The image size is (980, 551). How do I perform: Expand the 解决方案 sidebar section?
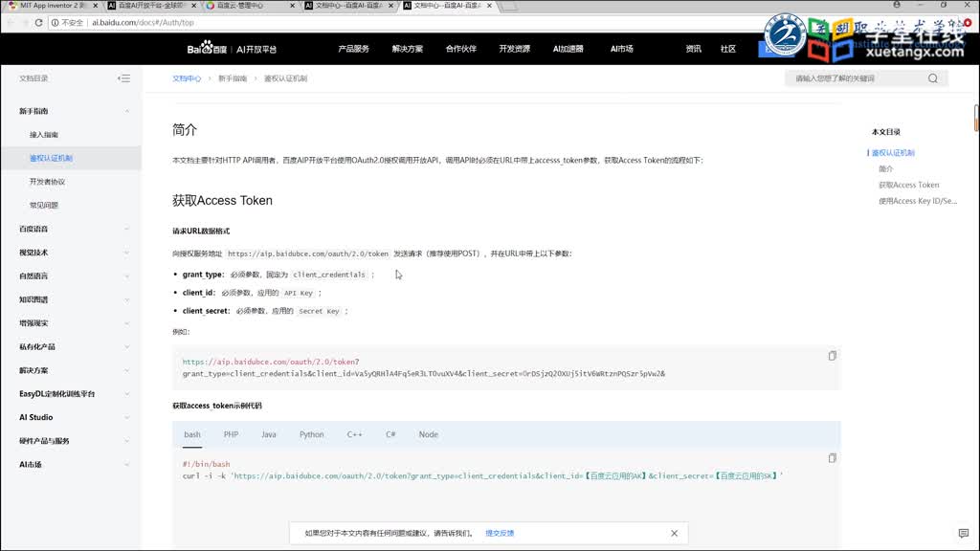(x=127, y=370)
